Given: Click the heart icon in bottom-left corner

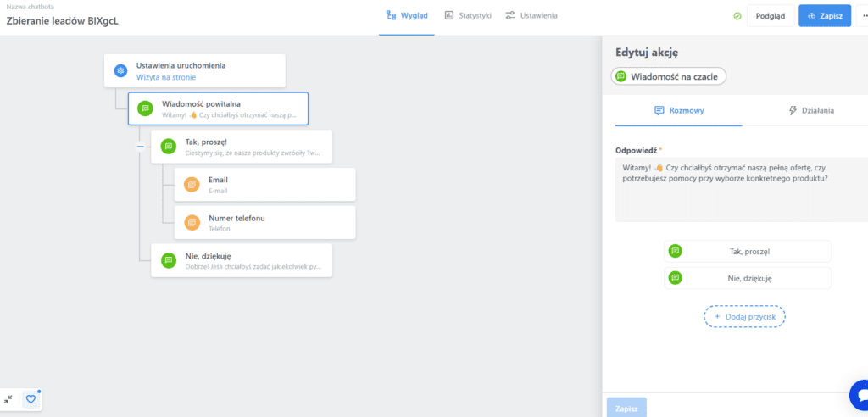Looking at the screenshot, I should click(31, 399).
